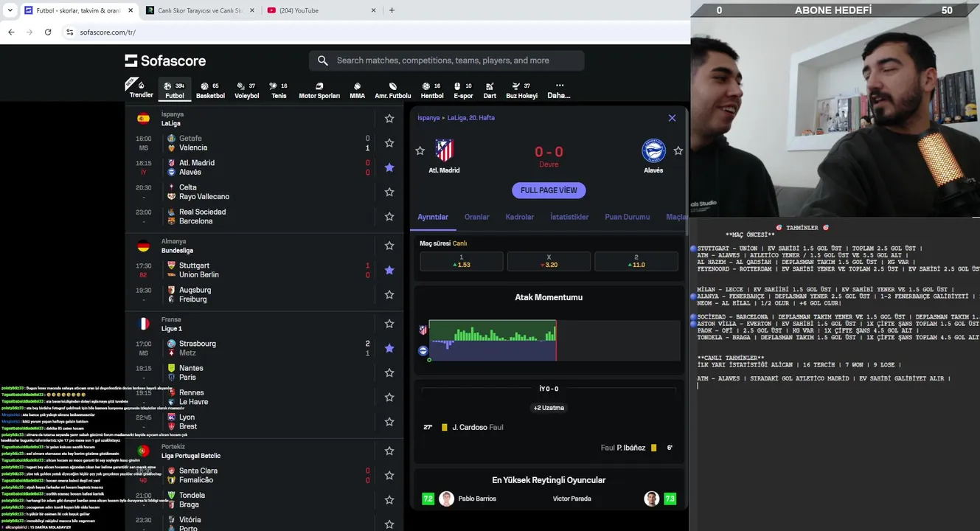
Task: Close the Futbol Sofascore browser tab
Action: pos(130,10)
